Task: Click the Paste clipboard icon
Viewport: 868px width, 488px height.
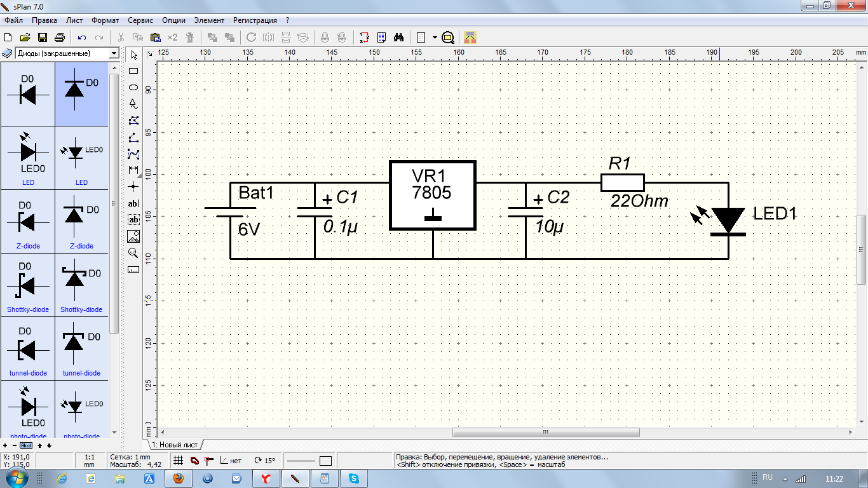Action: tap(155, 37)
